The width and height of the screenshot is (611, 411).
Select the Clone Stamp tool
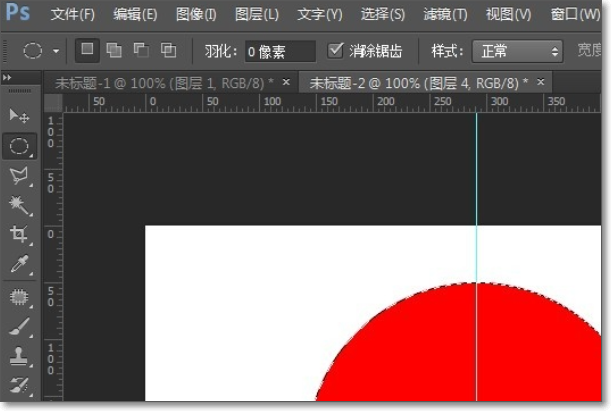[x=19, y=356]
